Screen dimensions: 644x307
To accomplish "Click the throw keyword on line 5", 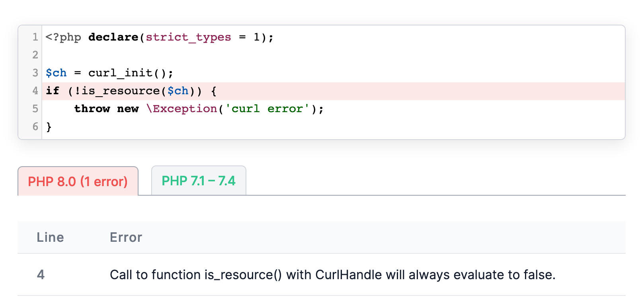I will (x=92, y=109).
